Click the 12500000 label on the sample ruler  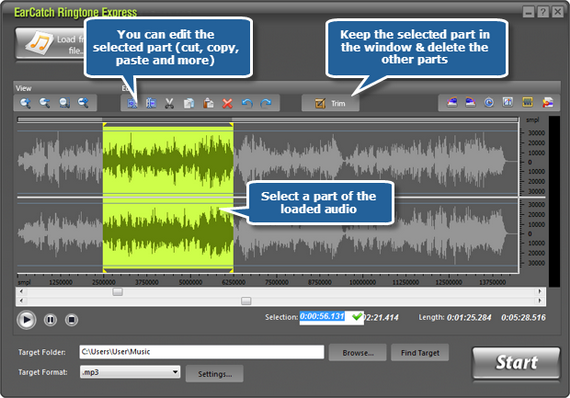[x=449, y=282]
